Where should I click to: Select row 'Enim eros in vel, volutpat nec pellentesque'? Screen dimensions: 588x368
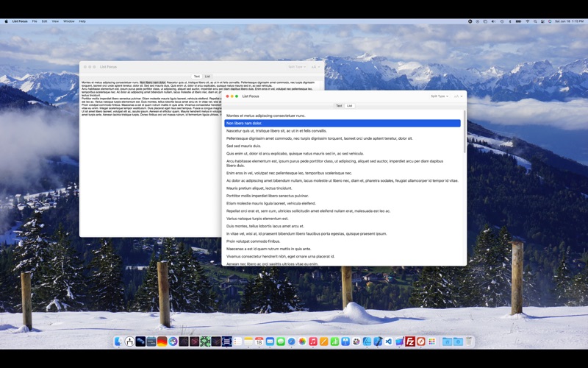pos(343,173)
